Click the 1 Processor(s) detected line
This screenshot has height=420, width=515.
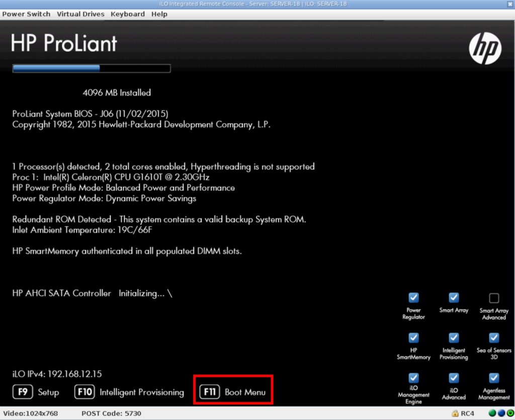point(163,166)
